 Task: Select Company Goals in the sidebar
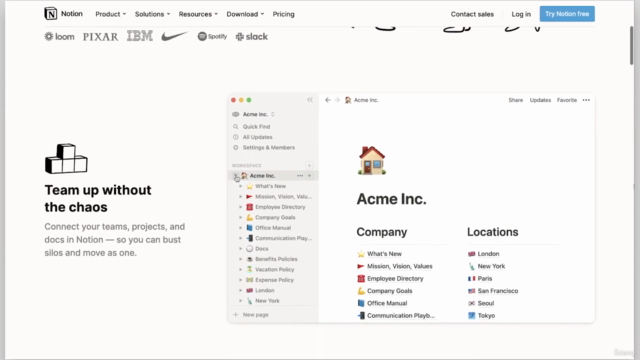click(x=271, y=217)
